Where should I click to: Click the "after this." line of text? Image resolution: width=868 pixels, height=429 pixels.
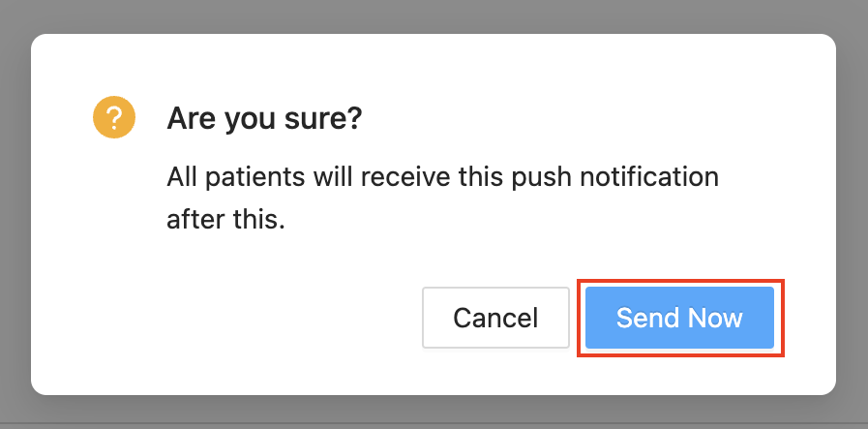[x=226, y=219]
